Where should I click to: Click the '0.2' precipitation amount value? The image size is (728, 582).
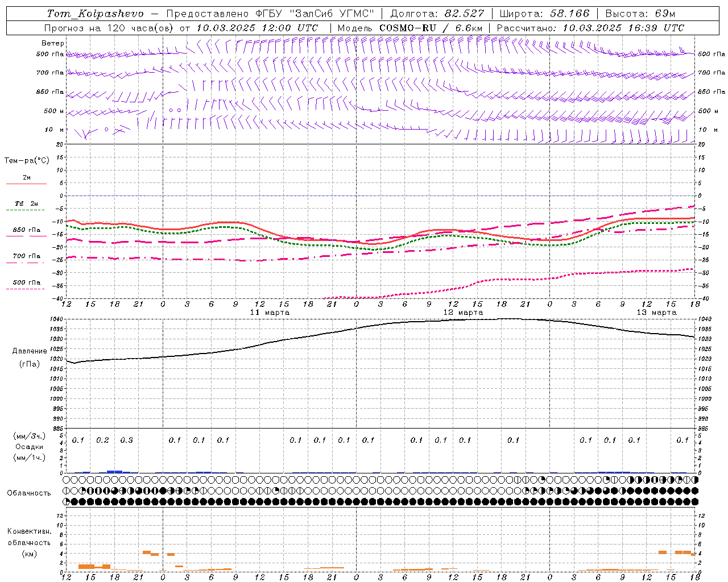102,440
